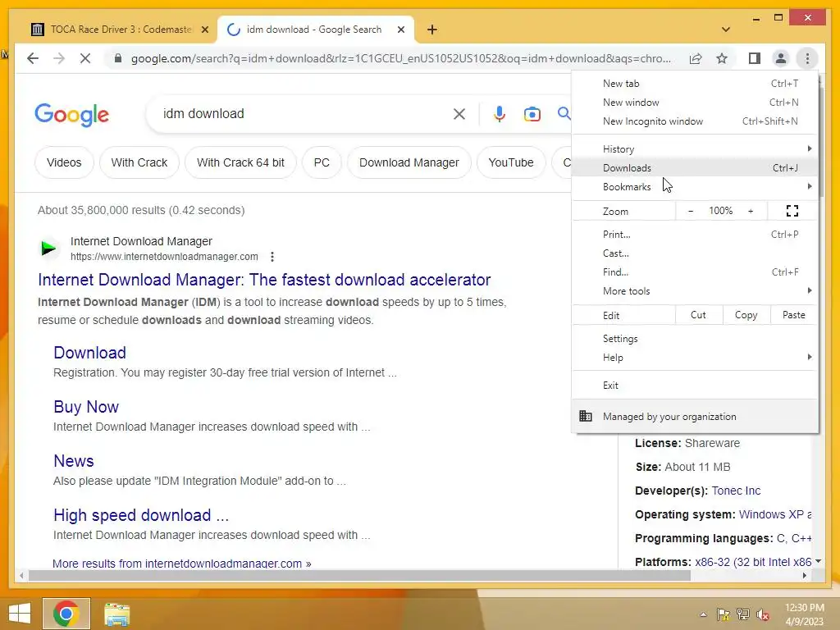Click the magnifier search icon
The width and height of the screenshot is (840, 630).
pyautogui.click(x=564, y=113)
